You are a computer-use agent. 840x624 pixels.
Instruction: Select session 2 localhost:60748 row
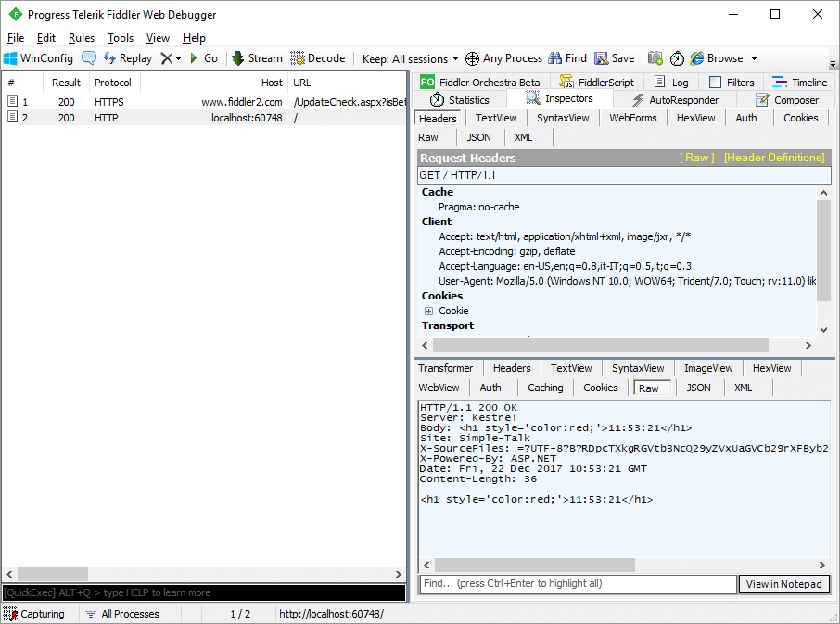[x=204, y=118]
